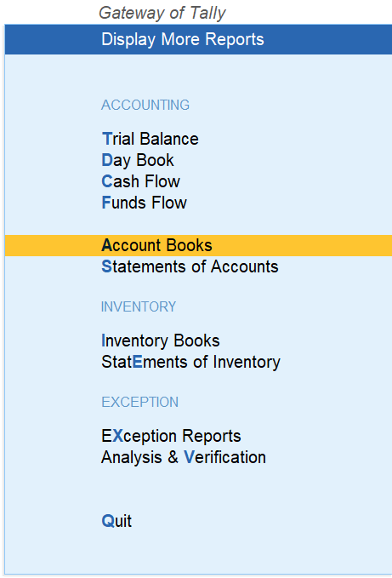The height and width of the screenshot is (578, 392).
Task: Click the EXCEPTION section header
Action: [139, 402]
